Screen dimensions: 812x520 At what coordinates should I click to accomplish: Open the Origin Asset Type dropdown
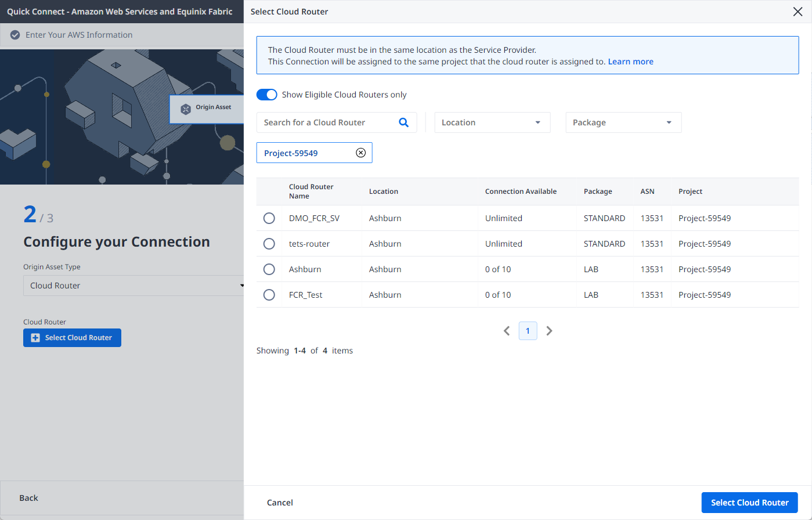pyautogui.click(x=133, y=286)
